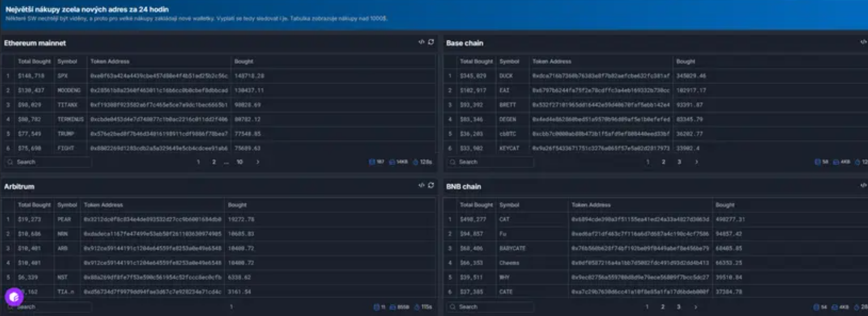
Task: Open page 3 of BNB chain table
Action: (678, 307)
